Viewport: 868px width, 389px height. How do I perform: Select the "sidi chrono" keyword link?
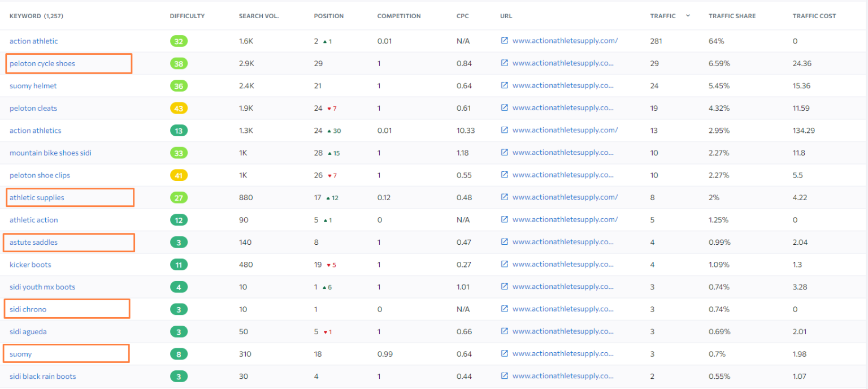(28, 309)
